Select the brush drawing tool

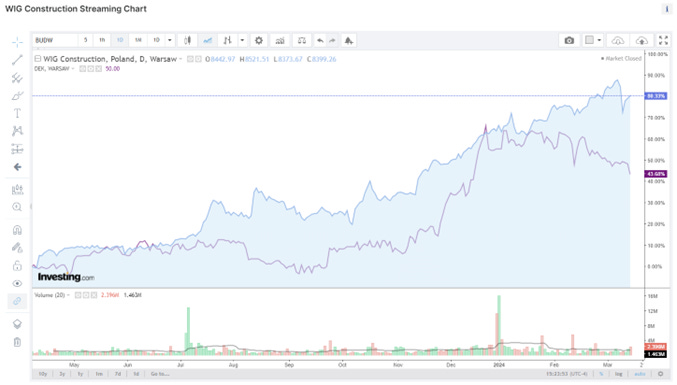17,95
